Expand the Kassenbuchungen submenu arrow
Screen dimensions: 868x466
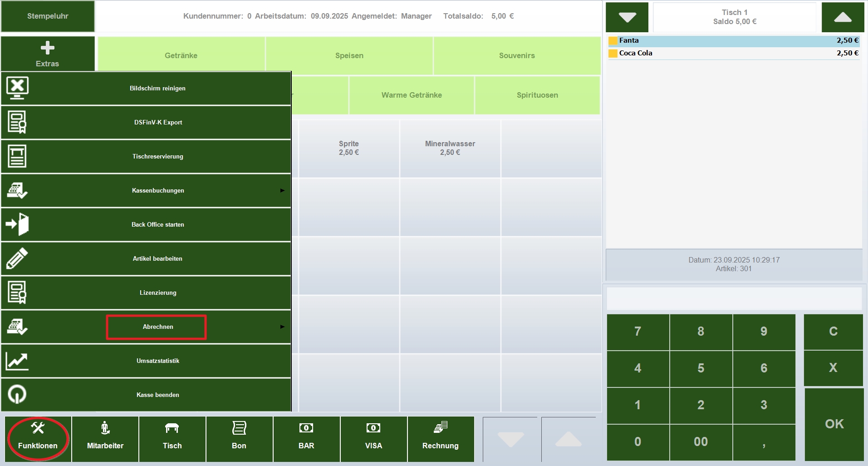pyautogui.click(x=282, y=190)
